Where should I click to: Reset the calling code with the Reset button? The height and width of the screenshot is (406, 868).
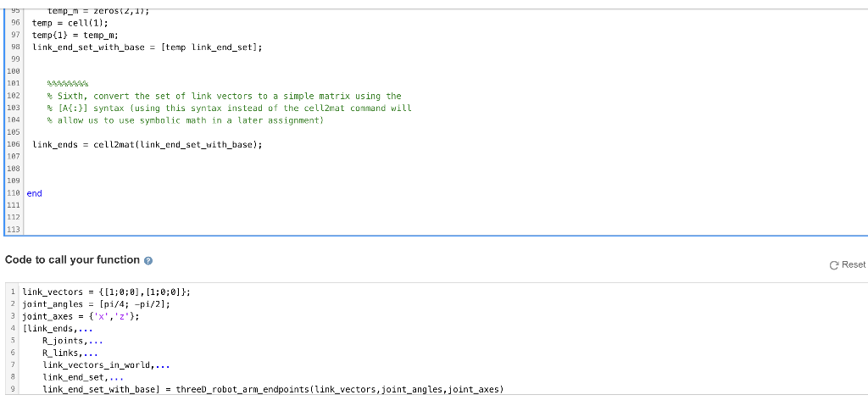(848, 265)
